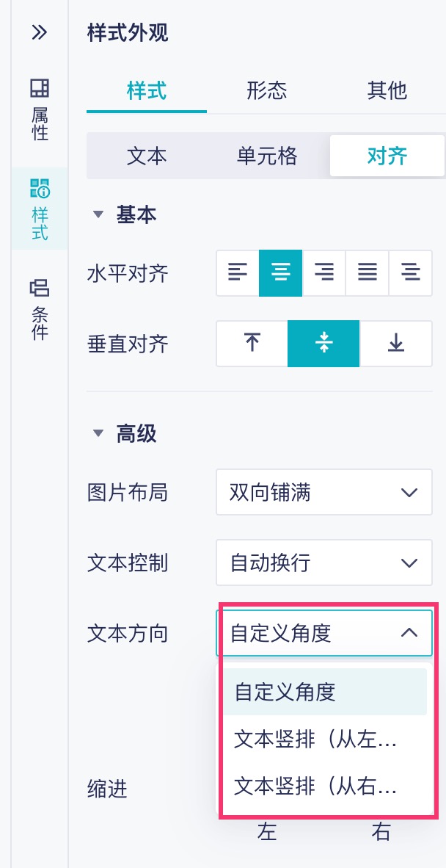
Task: Set horizontal alignment to right
Action: pyautogui.click(x=323, y=273)
